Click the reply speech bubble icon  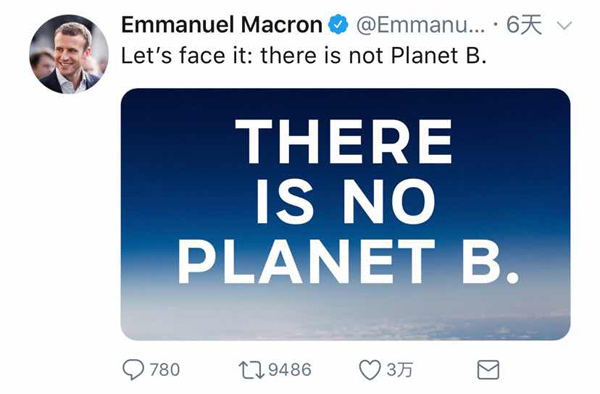click(x=133, y=370)
